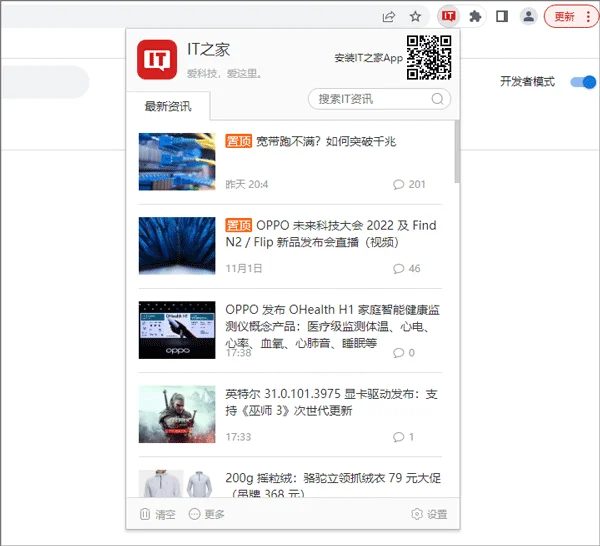Select the 最新资讯 tab
Image resolution: width=600 pixels, height=546 pixels.
[x=168, y=106]
